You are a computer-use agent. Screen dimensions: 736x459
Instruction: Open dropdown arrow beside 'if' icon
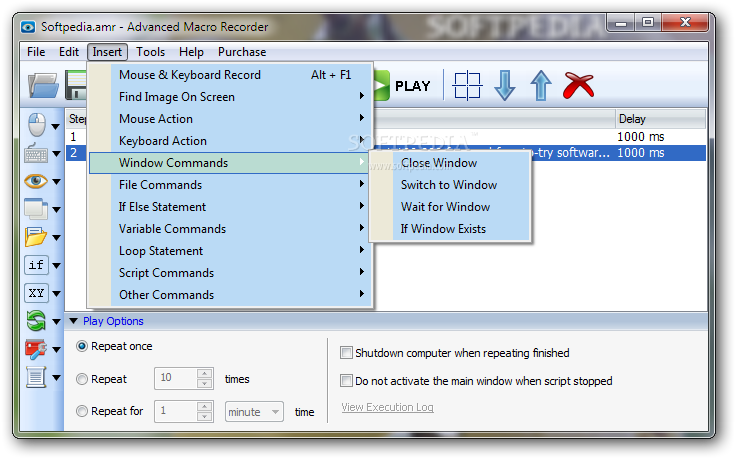[56, 266]
